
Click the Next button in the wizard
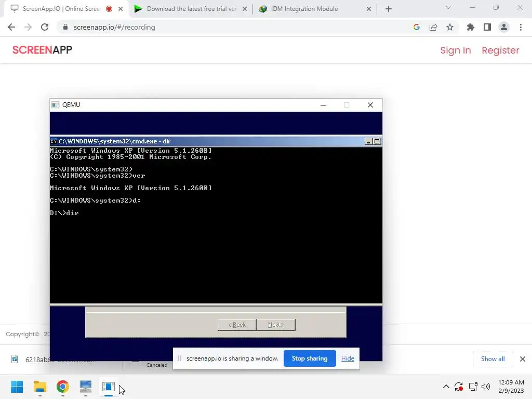(276, 325)
